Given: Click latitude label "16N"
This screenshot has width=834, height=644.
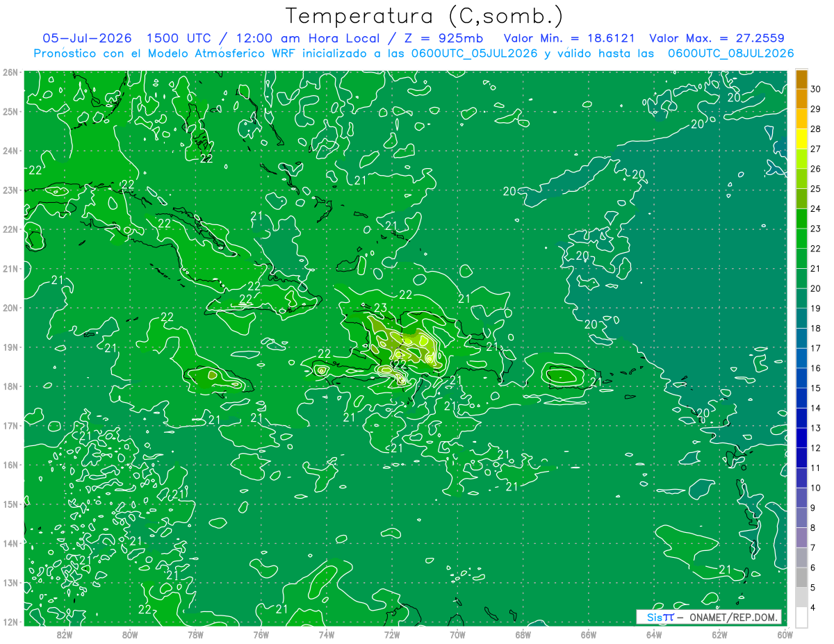Looking at the screenshot, I should click(10, 465).
